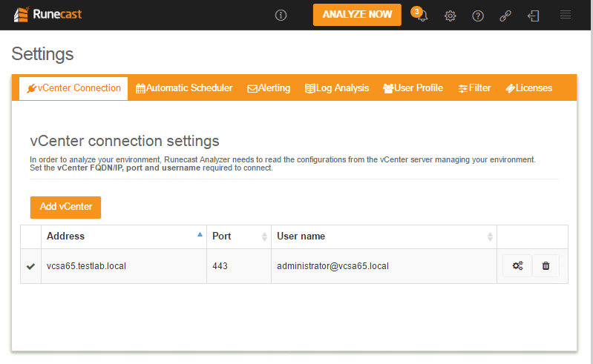Click the checkmark beside vcsa65.testlab.local
Image resolution: width=593 pixels, height=364 pixels.
(x=30, y=266)
